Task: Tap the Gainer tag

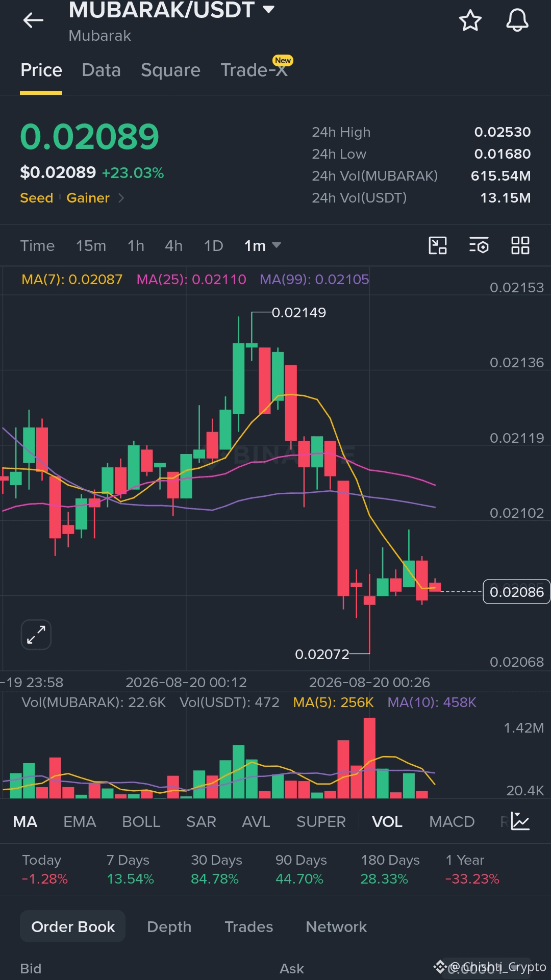Action: (x=88, y=198)
